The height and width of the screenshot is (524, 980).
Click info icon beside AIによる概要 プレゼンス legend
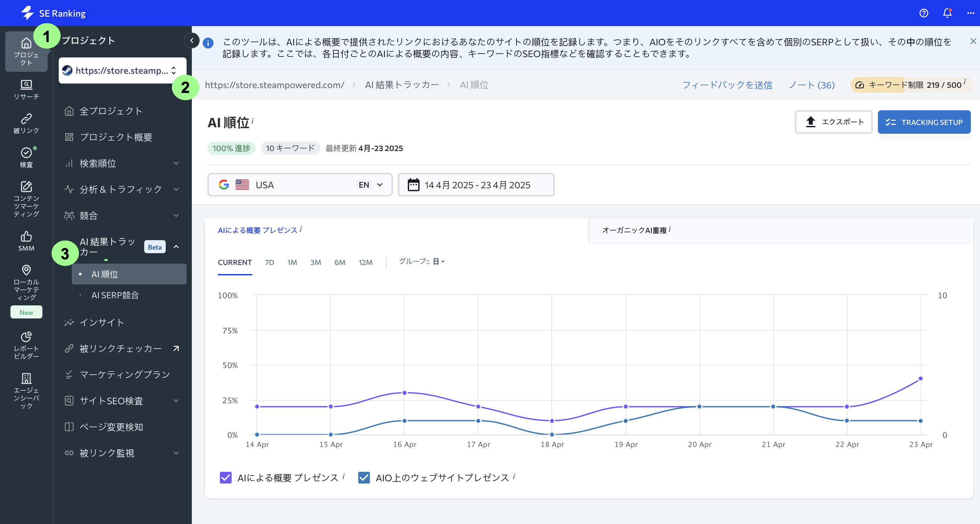[344, 476]
